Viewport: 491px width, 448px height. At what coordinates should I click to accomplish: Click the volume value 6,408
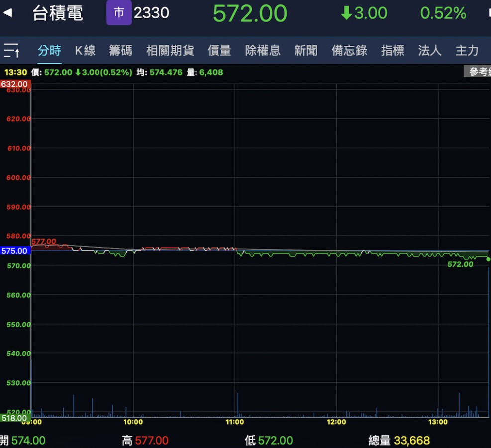pyautogui.click(x=211, y=72)
